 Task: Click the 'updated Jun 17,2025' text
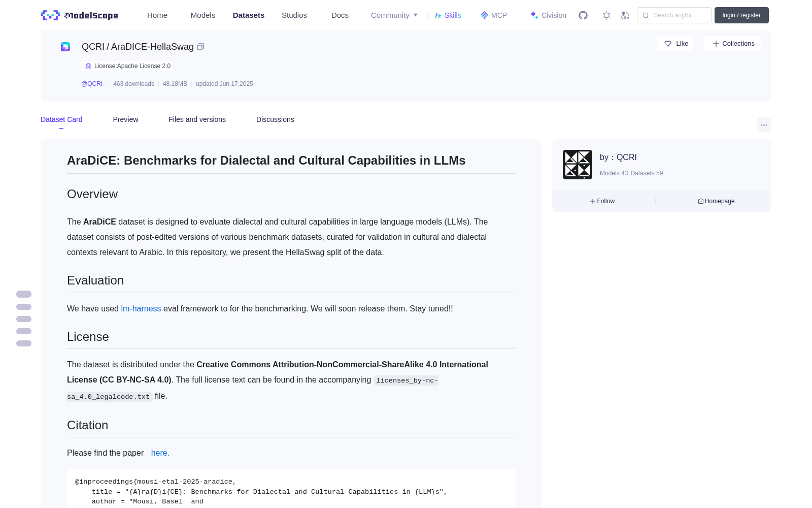coord(224,84)
